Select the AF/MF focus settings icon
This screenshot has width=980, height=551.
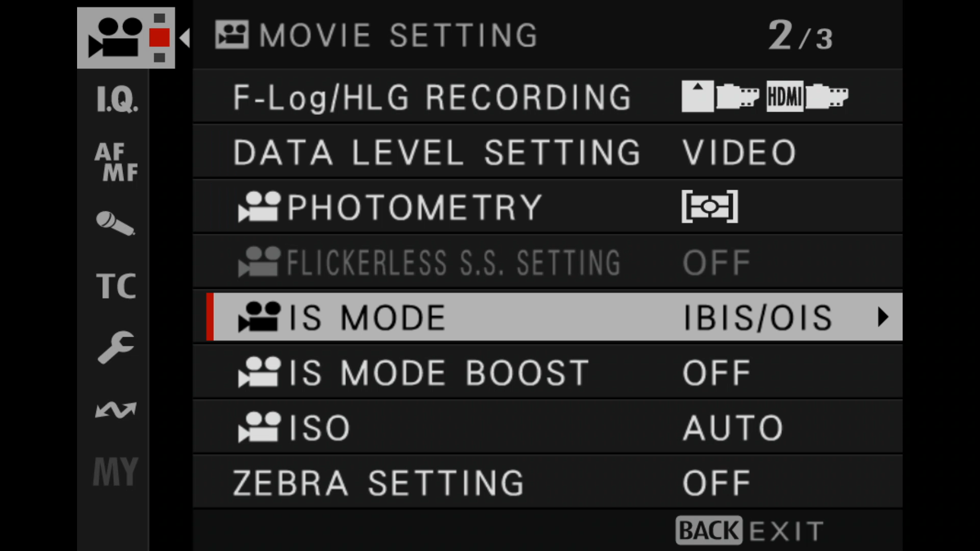116,162
